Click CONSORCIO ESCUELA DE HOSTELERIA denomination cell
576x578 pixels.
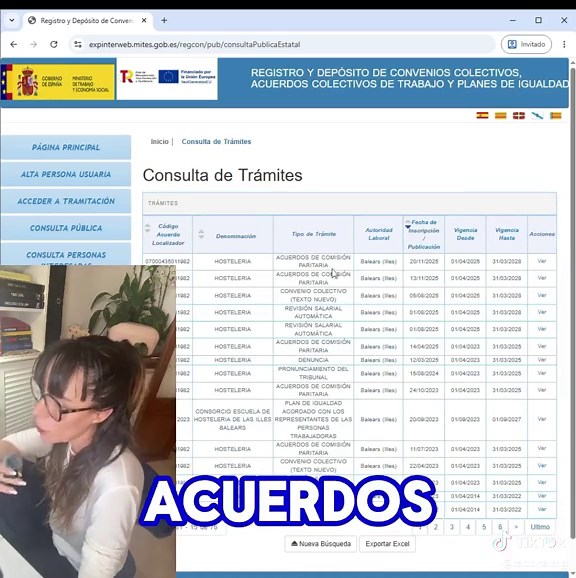(x=233, y=419)
